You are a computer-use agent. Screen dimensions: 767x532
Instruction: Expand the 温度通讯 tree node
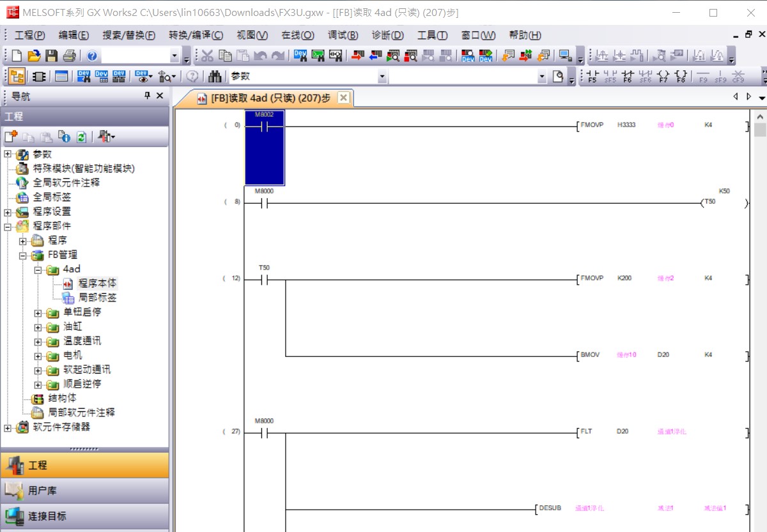[x=38, y=342]
